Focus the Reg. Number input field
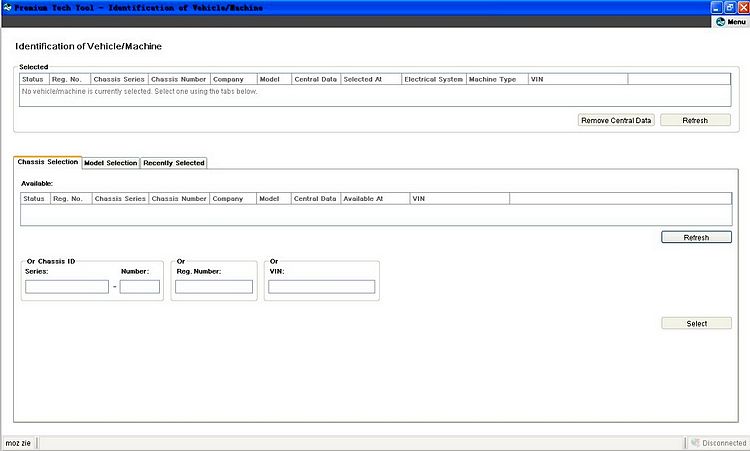The width and height of the screenshot is (750, 451). pos(214,286)
